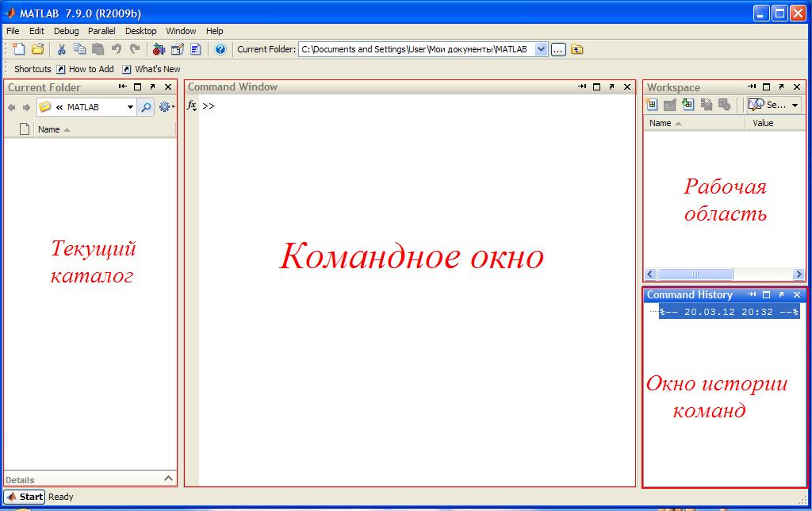Undock the Command History panel
This screenshot has width=812, height=511.
781,294
